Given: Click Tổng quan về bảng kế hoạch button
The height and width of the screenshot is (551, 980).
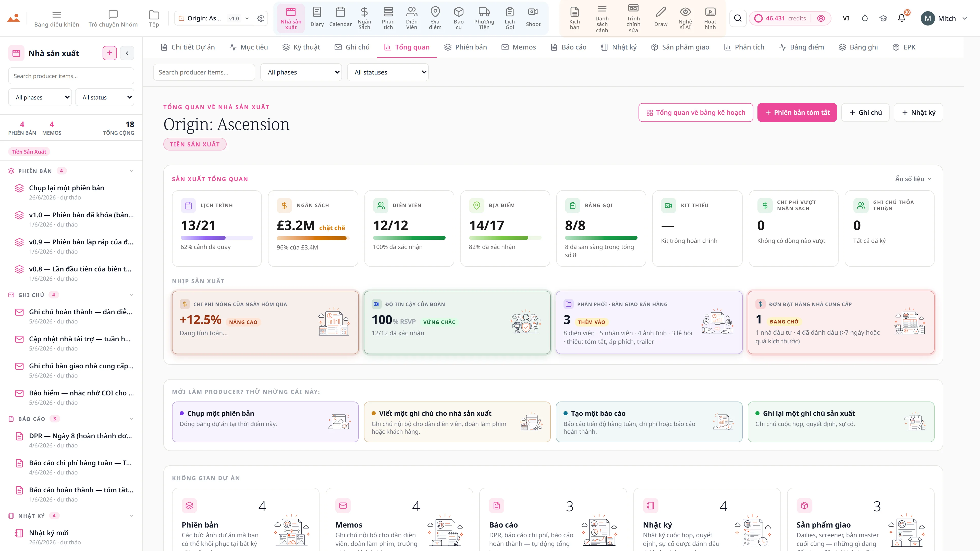Looking at the screenshot, I should [x=695, y=112].
